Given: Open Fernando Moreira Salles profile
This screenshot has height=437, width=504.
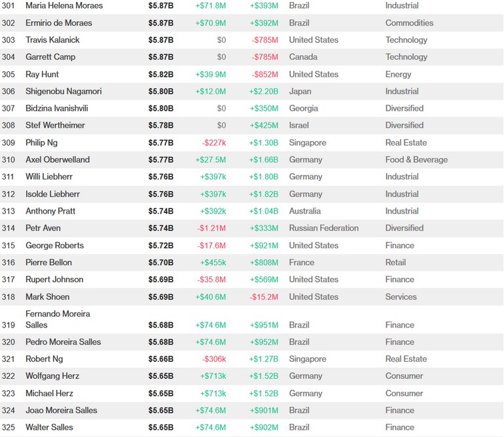Looking at the screenshot, I should (58, 319).
